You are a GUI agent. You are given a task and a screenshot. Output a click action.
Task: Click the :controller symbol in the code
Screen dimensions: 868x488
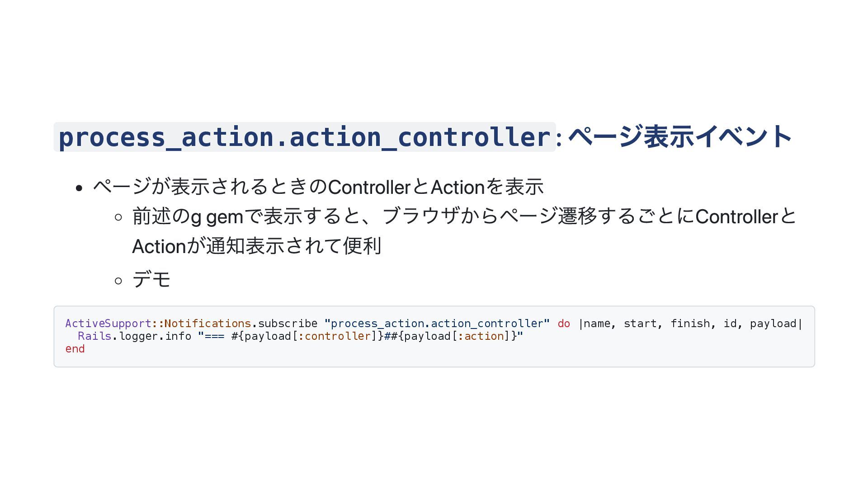click(x=335, y=336)
